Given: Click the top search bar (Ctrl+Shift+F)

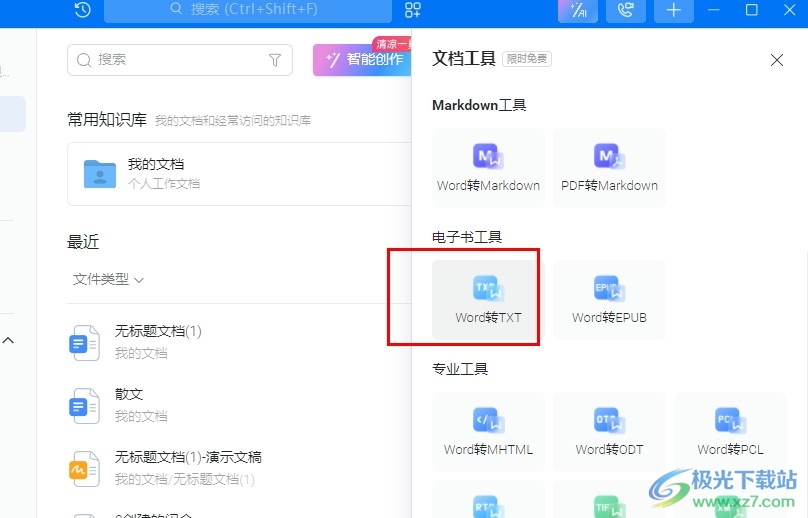Looking at the screenshot, I should coord(248,10).
